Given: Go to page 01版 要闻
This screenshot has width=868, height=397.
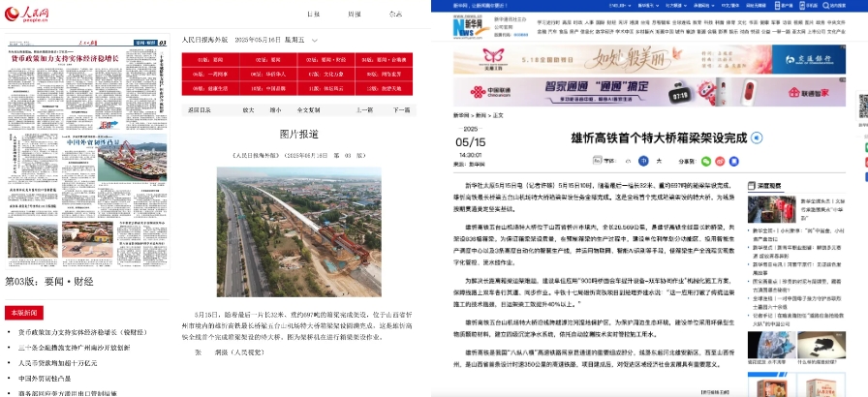Looking at the screenshot, I should pyautogui.click(x=210, y=60).
